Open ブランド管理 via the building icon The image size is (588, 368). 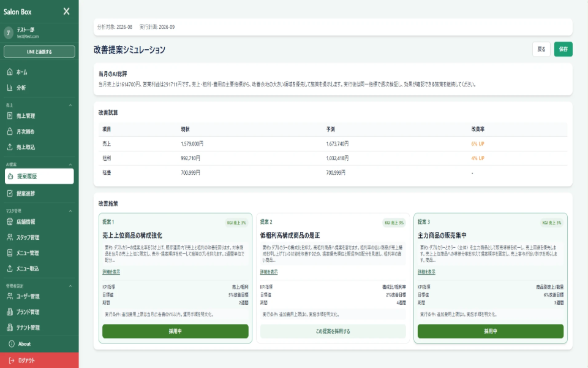pyautogui.click(x=10, y=312)
